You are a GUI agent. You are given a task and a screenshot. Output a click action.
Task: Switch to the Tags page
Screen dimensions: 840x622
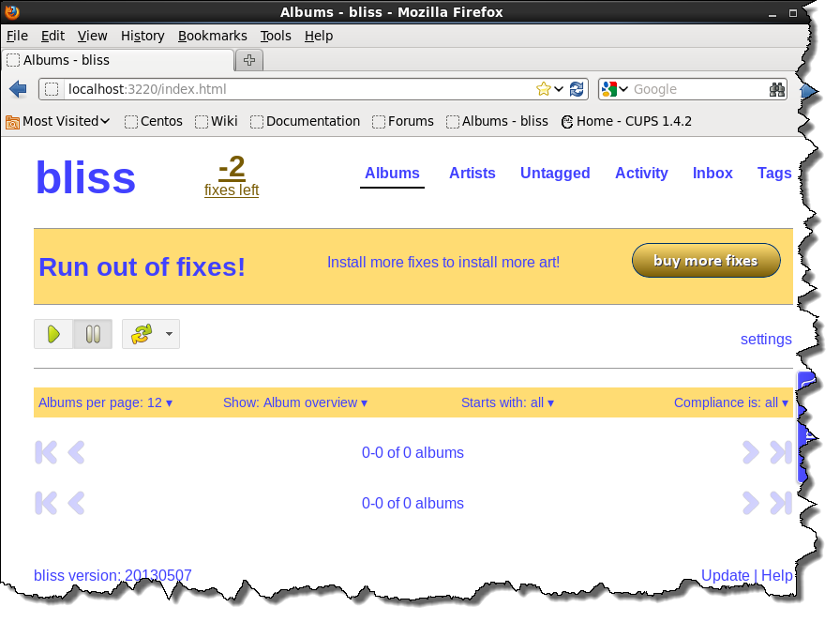pos(774,174)
